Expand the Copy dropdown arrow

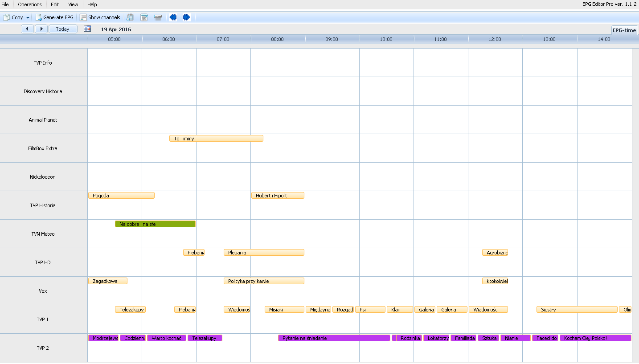coord(28,18)
